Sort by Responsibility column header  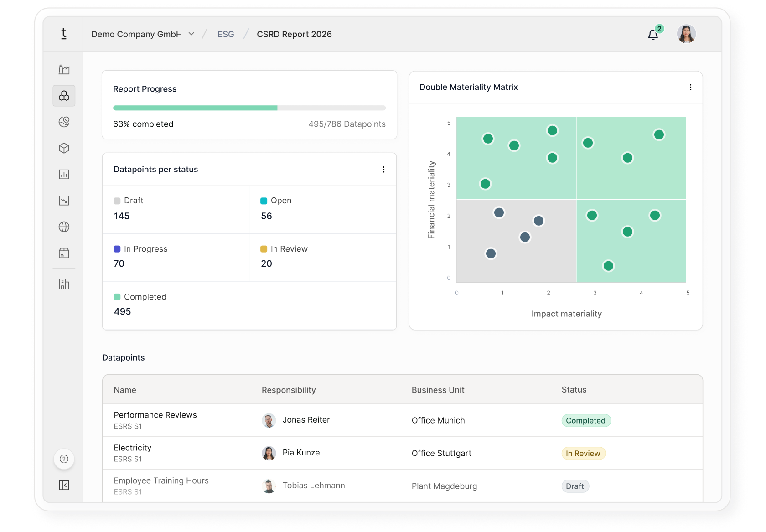click(289, 390)
